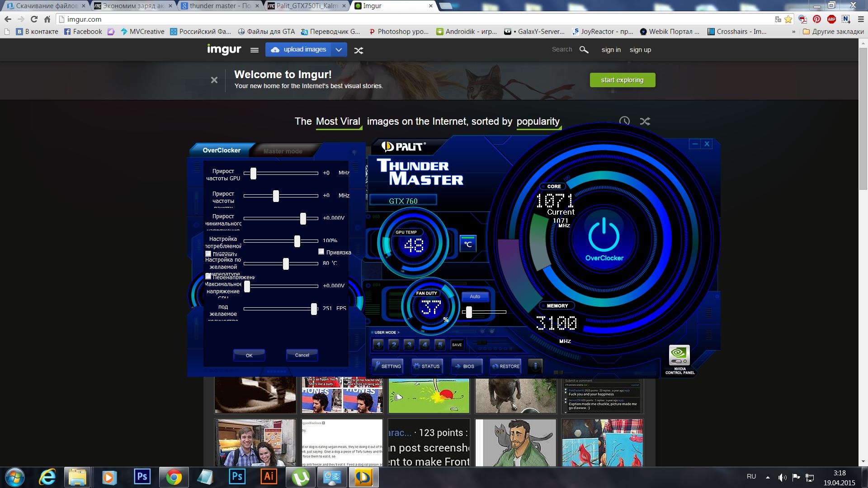Check the Приоритет checkbox
868x488 pixels.
[x=208, y=253]
